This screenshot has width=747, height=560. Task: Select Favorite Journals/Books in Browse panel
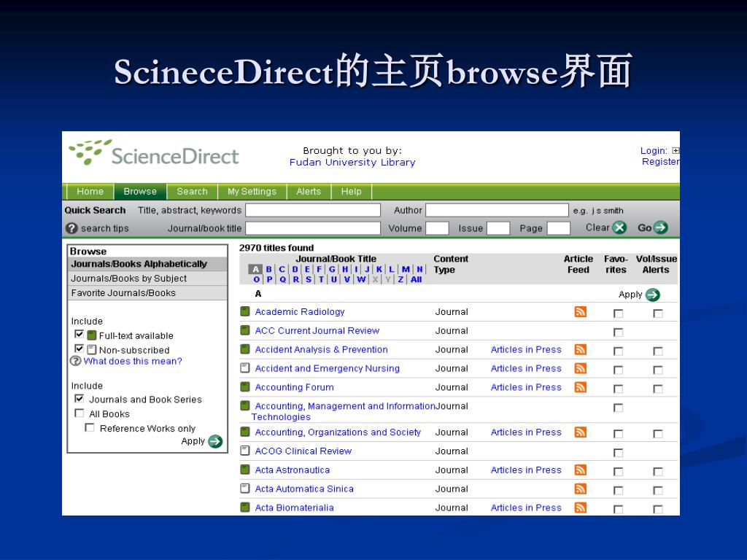[x=147, y=293]
